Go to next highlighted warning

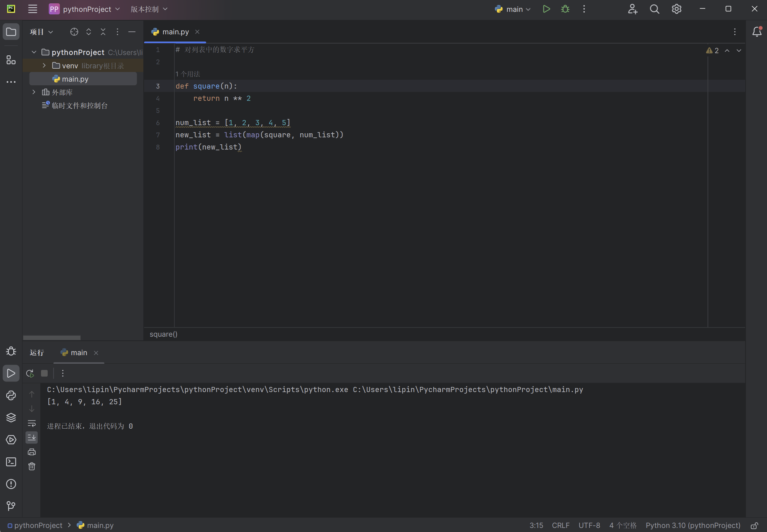click(739, 51)
